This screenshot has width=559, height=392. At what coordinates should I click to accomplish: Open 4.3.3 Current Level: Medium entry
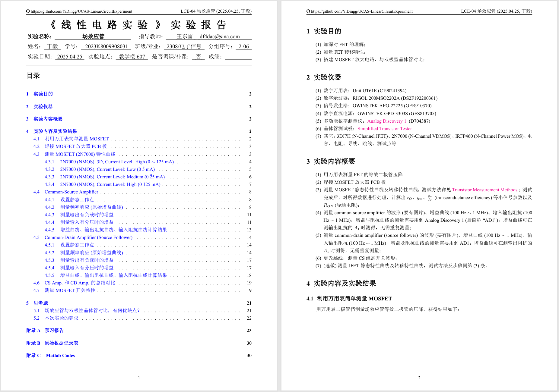pos(105,177)
